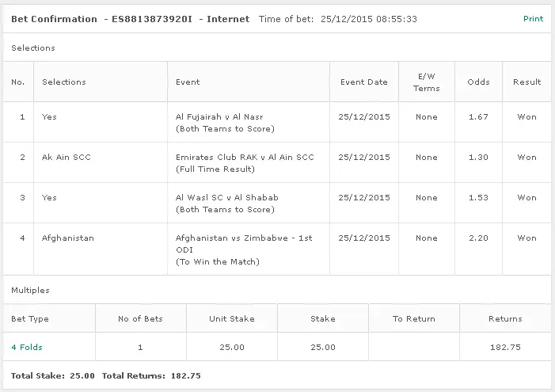Image resolution: width=555 pixels, height=392 pixels.
Task: Click the 2.20 odds value
Action: point(478,238)
